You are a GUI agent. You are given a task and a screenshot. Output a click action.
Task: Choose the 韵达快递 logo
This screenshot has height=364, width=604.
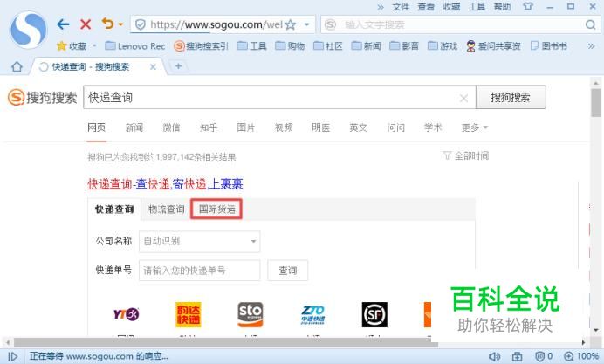tap(189, 315)
